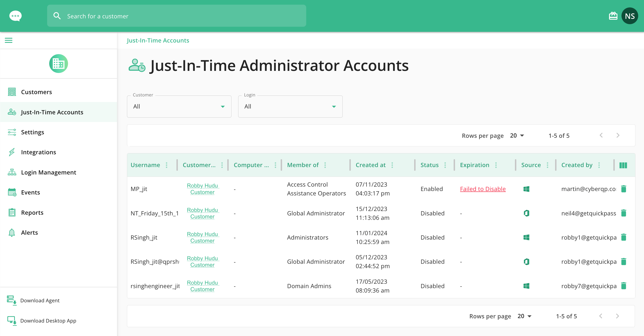
Task: Open Alerts in the sidebar
Action: coord(59,232)
